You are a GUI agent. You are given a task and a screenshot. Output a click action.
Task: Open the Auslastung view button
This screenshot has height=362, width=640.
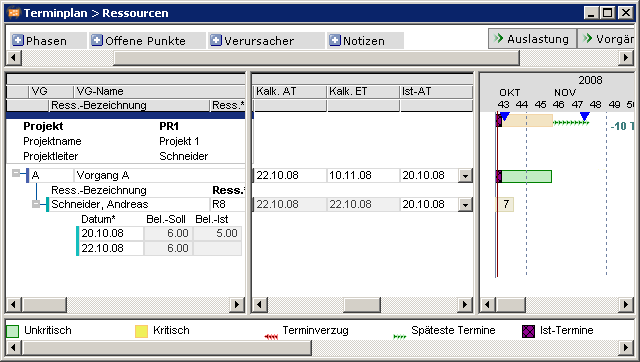point(532,39)
